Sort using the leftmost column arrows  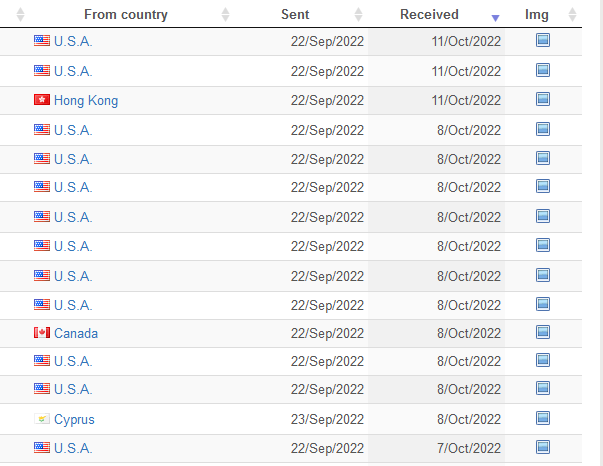pyautogui.click(x=20, y=15)
